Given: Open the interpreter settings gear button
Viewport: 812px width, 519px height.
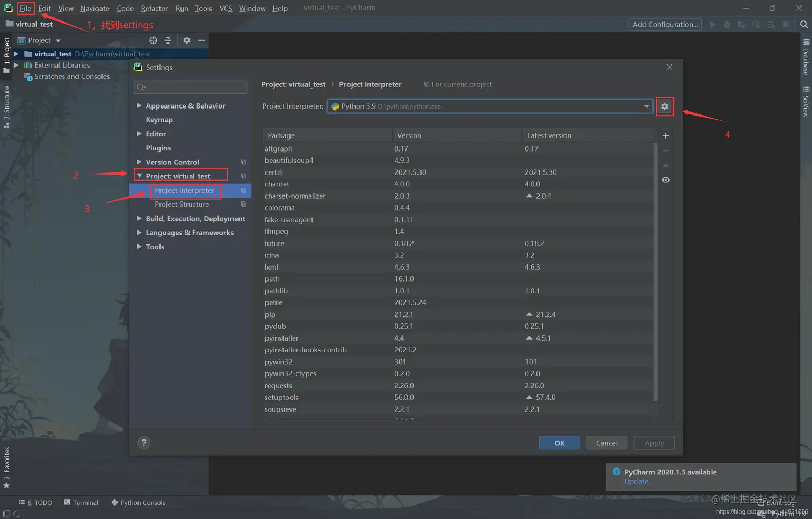Looking at the screenshot, I should click(664, 106).
